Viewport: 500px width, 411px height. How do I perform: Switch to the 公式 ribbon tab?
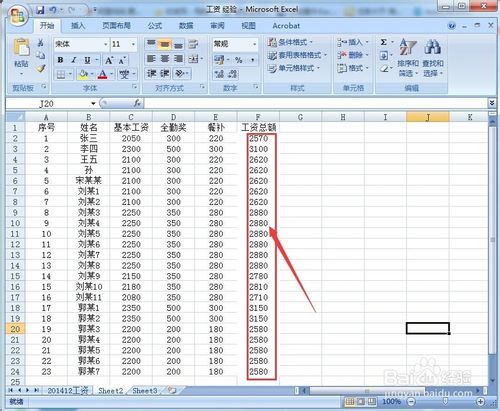(155, 26)
